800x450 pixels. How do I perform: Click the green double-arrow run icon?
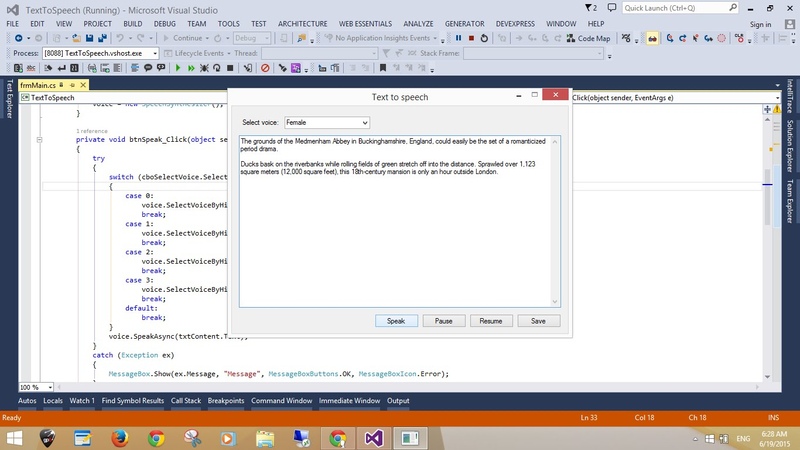pyautogui.click(x=191, y=68)
